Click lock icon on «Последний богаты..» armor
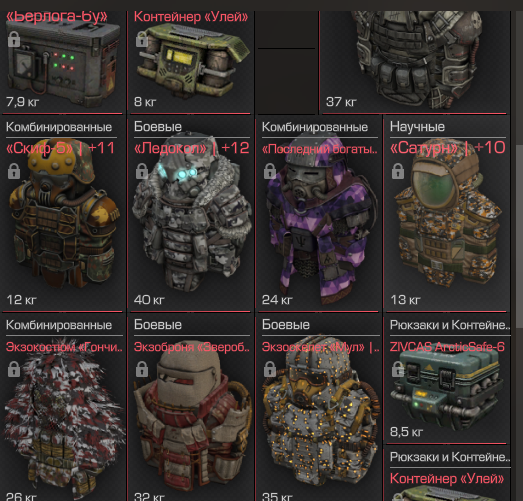Screen dimensions: 523x501 [x=270, y=171]
